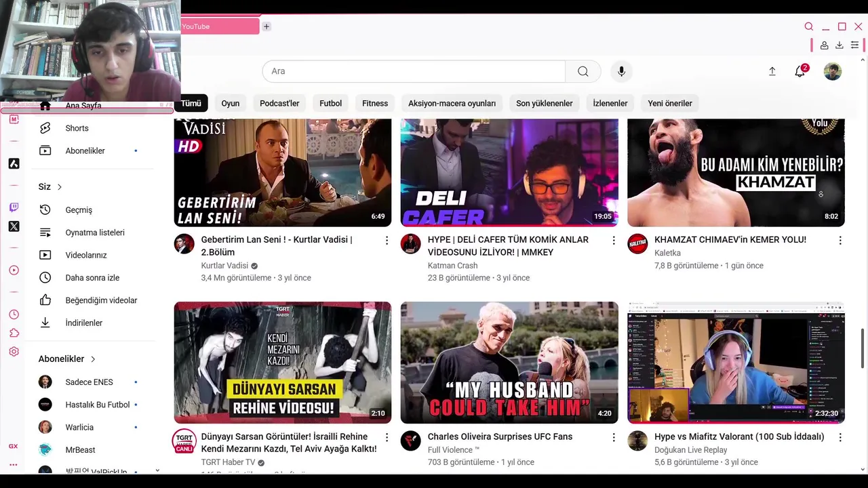
Task: Expand the Siz section chevron
Action: tap(60, 187)
